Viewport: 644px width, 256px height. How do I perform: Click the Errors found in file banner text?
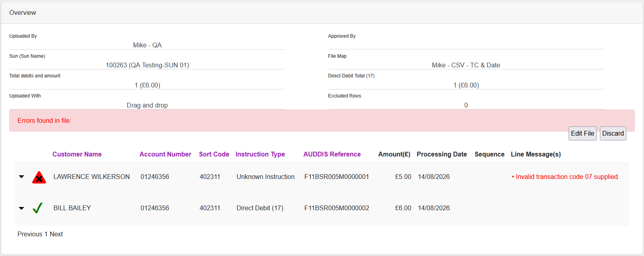tap(45, 120)
